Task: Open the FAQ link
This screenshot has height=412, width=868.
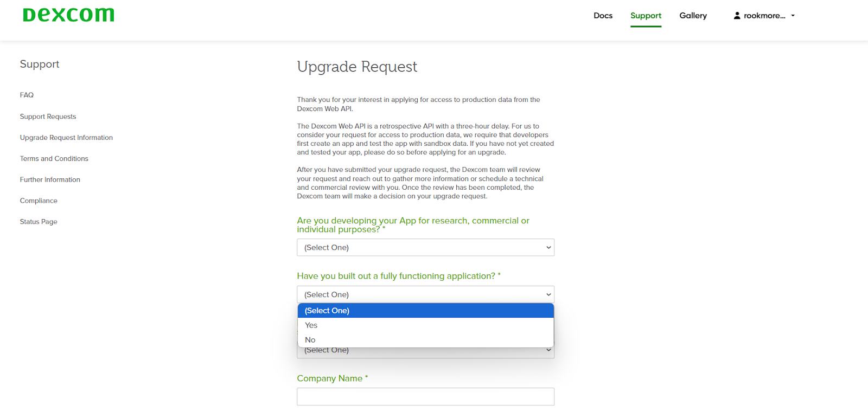Action: point(27,95)
